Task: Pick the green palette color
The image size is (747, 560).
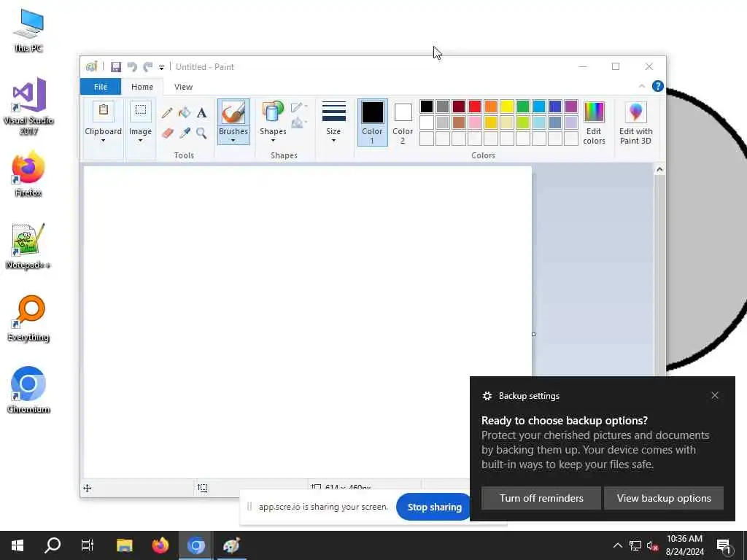Action: pyautogui.click(x=523, y=106)
